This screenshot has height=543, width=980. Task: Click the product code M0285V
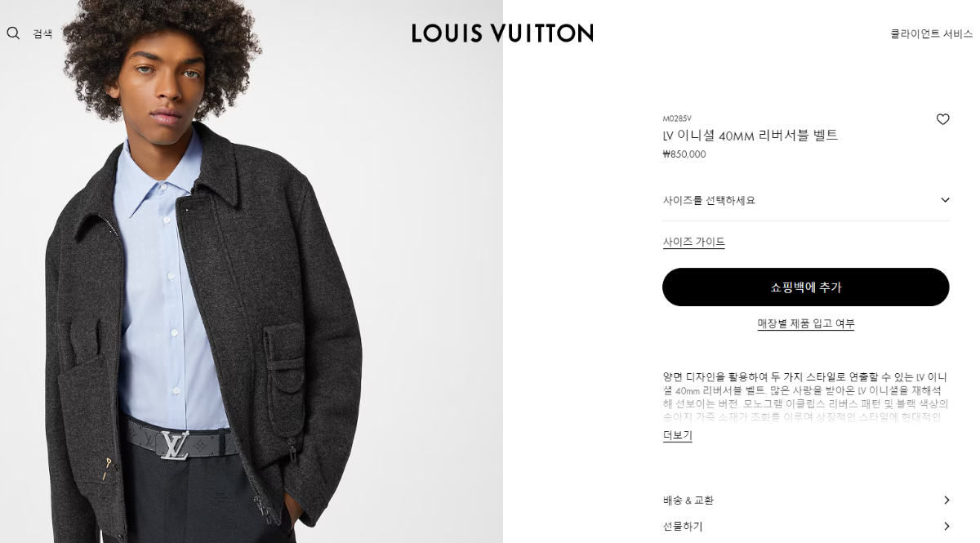pos(677,118)
